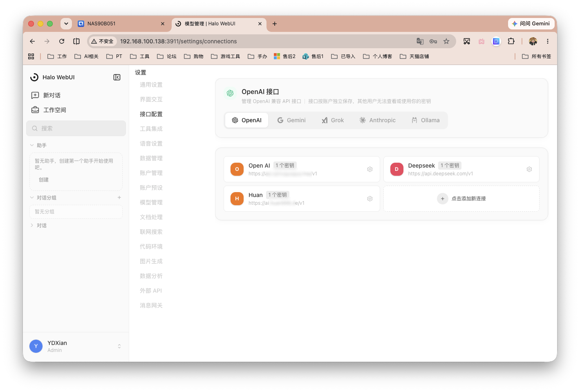Open 模型管理 settings page
The width and height of the screenshot is (580, 392).
coord(151,202)
